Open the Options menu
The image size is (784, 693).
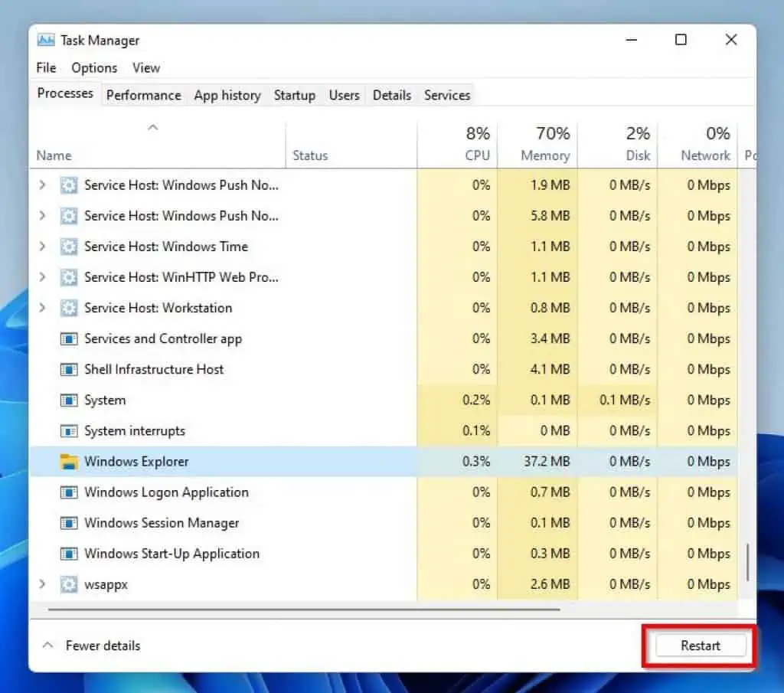(94, 67)
